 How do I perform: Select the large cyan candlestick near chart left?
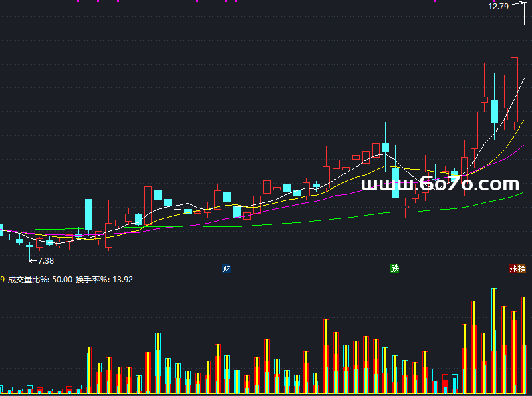pyautogui.click(x=88, y=214)
